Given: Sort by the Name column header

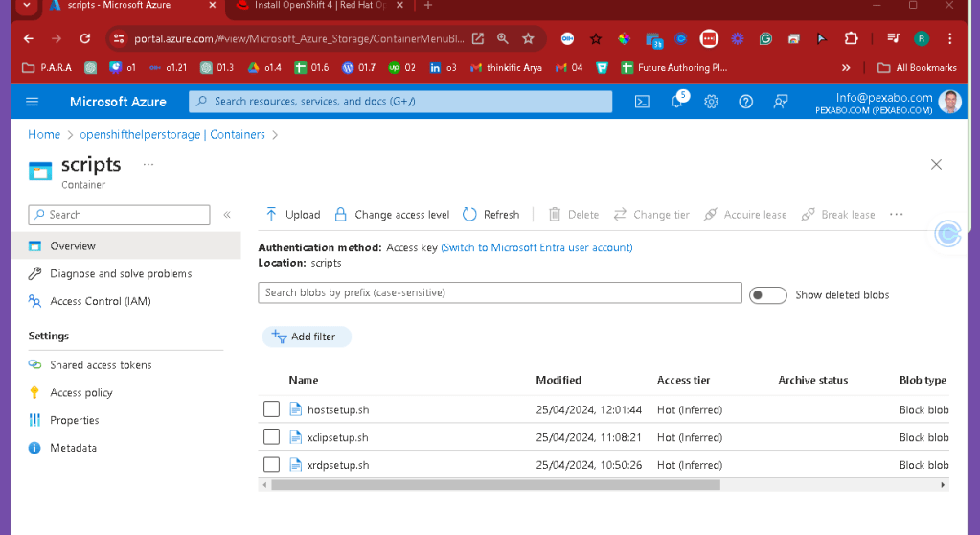Looking at the screenshot, I should pos(303,380).
